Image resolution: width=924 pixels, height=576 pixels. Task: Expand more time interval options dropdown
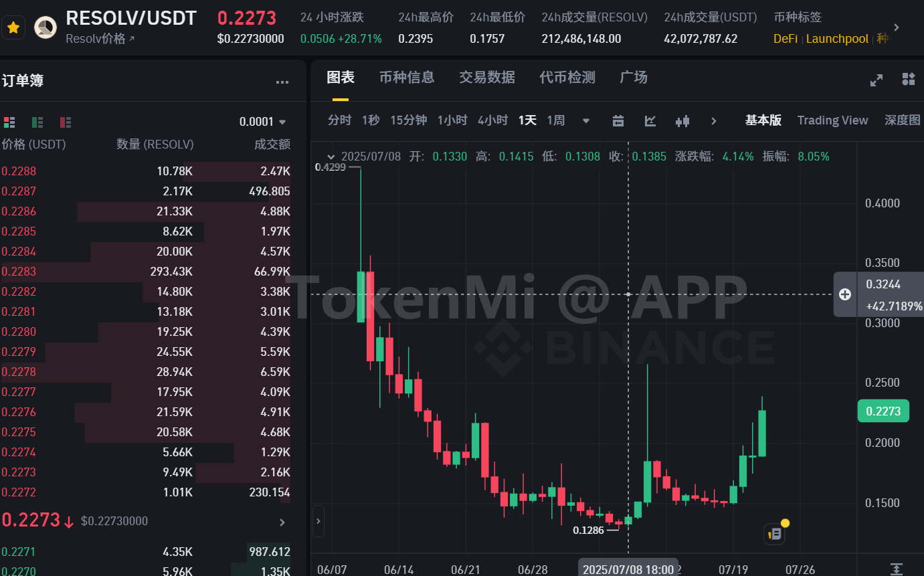point(586,120)
